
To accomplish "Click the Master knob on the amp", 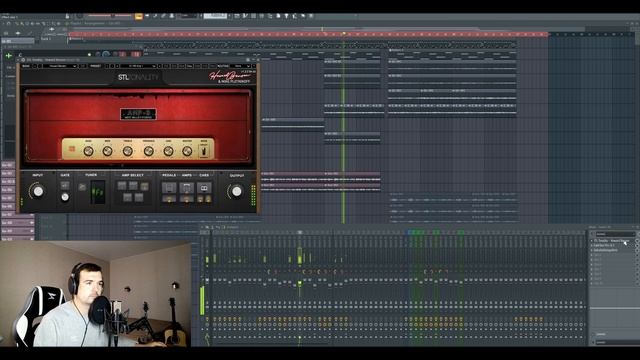I will pos(187,151).
